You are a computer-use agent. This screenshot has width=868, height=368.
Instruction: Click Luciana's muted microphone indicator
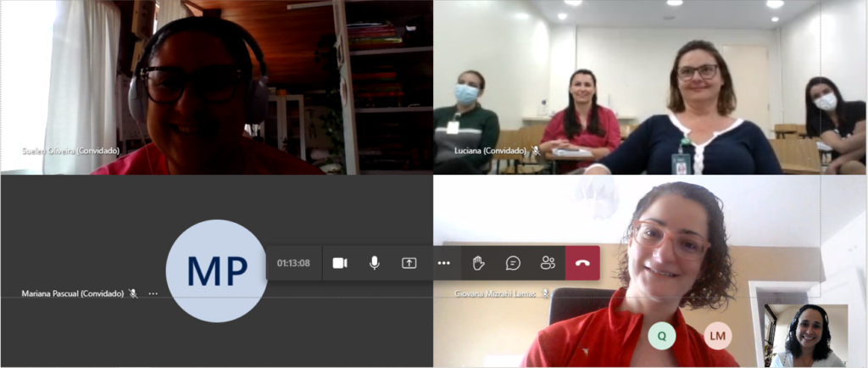click(x=536, y=151)
